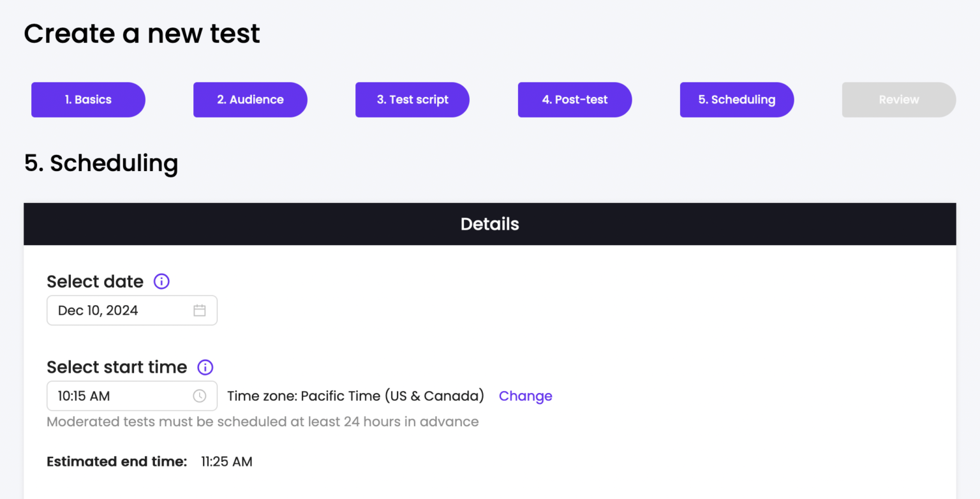Switch to the 1. Basics step
Viewport: 980px width, 499px height.
coord(88,100)
